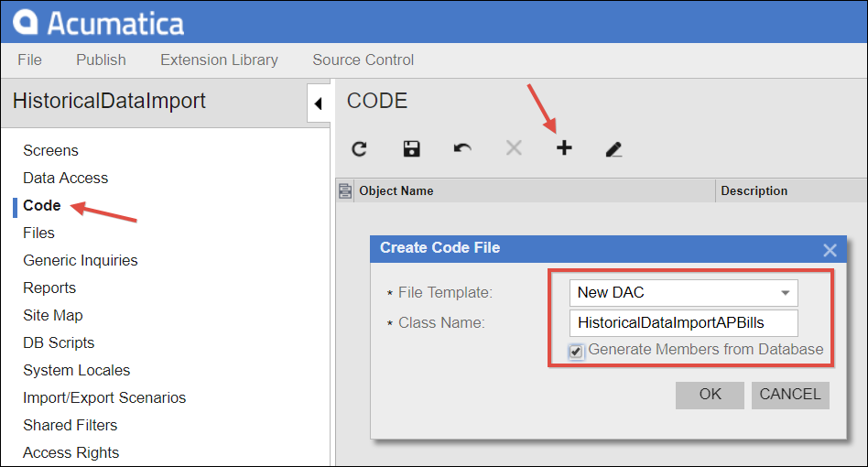Confirm with the OK button
This screenshot has width=868, height=467.
(710, 395)
